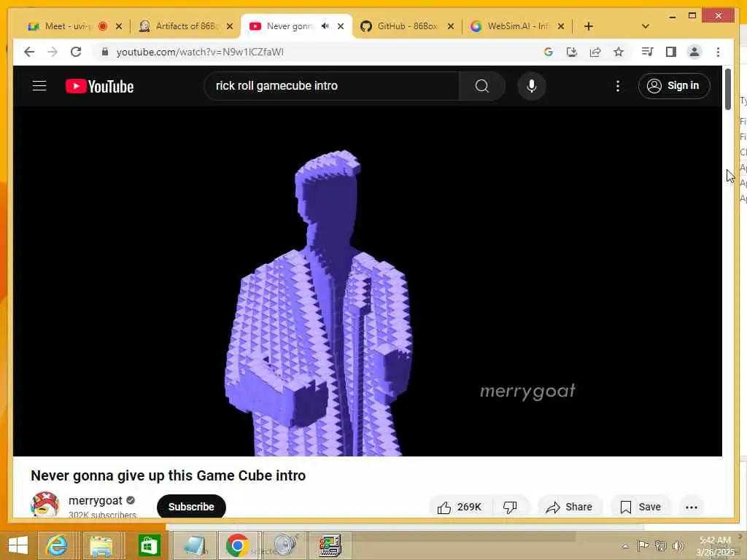Switch to the Artifacts of 86Box tab
747x560 pixels.
pos(186,26)
